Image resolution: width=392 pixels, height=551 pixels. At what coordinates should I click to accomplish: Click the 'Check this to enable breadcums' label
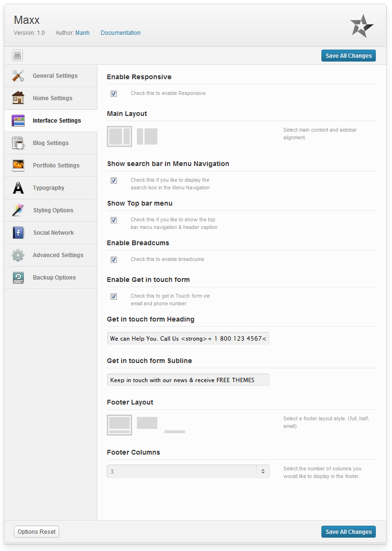click(x=167, y=260)
